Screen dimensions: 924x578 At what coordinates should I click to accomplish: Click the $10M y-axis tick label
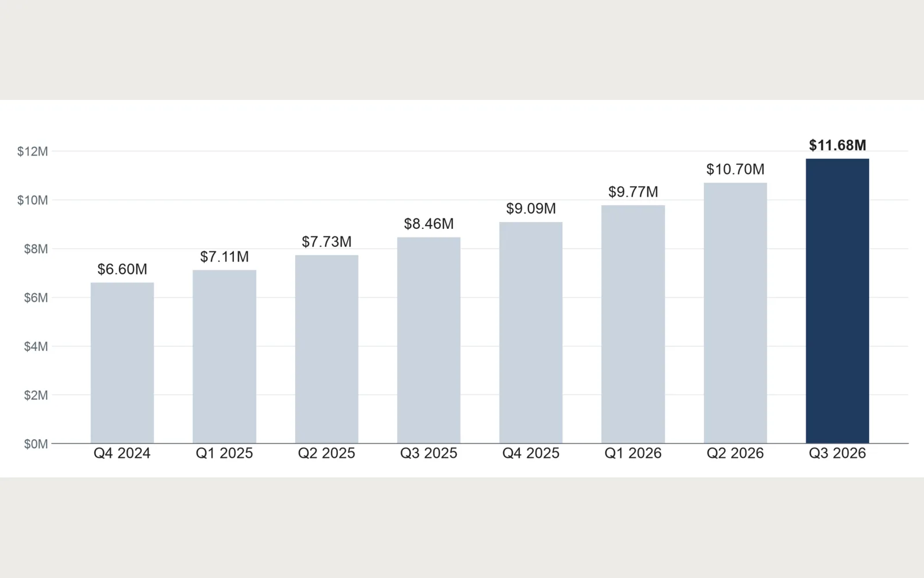click(x=33, y=200)
